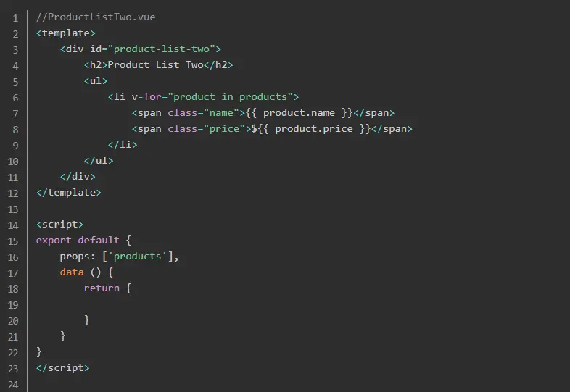Viewport: 570px width, 392px height.
Task: Click the opening ul tag
Action: (x=96, y=80)
